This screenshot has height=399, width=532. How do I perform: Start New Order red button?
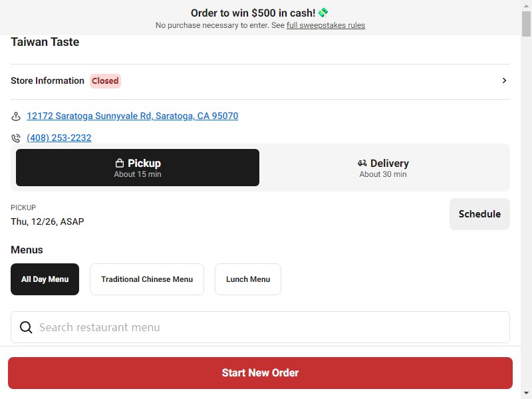260,373
